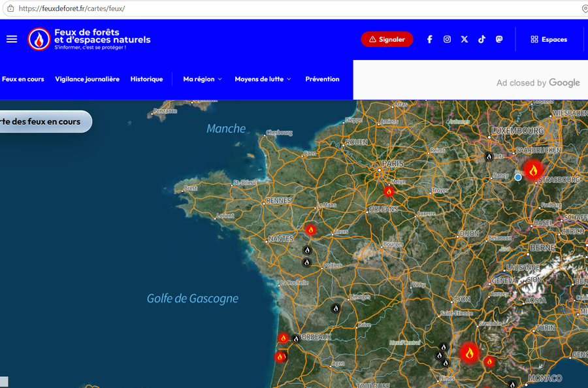Viewport: 588px width, 388px height.
Task: Open the Vigilance journalière menu item
Action: [88, 79]
